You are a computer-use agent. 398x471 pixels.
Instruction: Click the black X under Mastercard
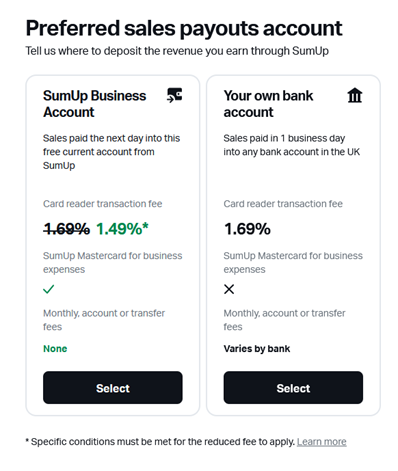coord(229,289)
